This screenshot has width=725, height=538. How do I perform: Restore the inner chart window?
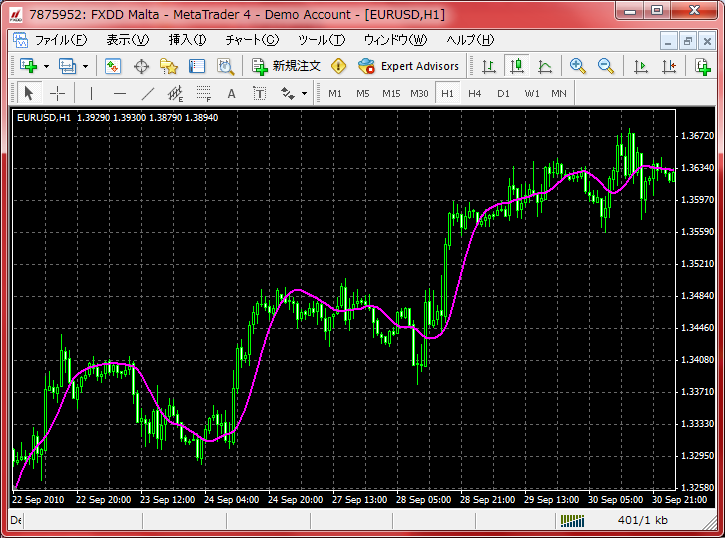pyautogui.click(x=688, y=41)
